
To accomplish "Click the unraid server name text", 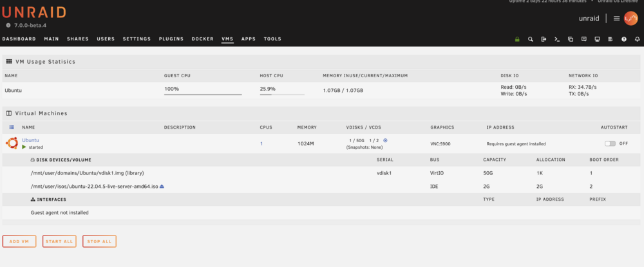I will click(x=589, y=19).
